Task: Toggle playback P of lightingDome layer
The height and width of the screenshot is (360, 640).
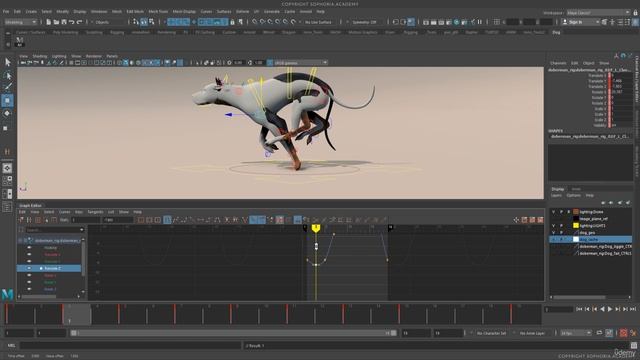Action: click(x=561, y=212)
